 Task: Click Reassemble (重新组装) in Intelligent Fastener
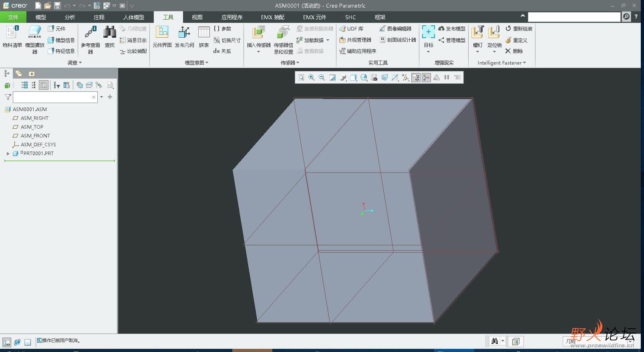pyautogui.click(x=519, y=28)
